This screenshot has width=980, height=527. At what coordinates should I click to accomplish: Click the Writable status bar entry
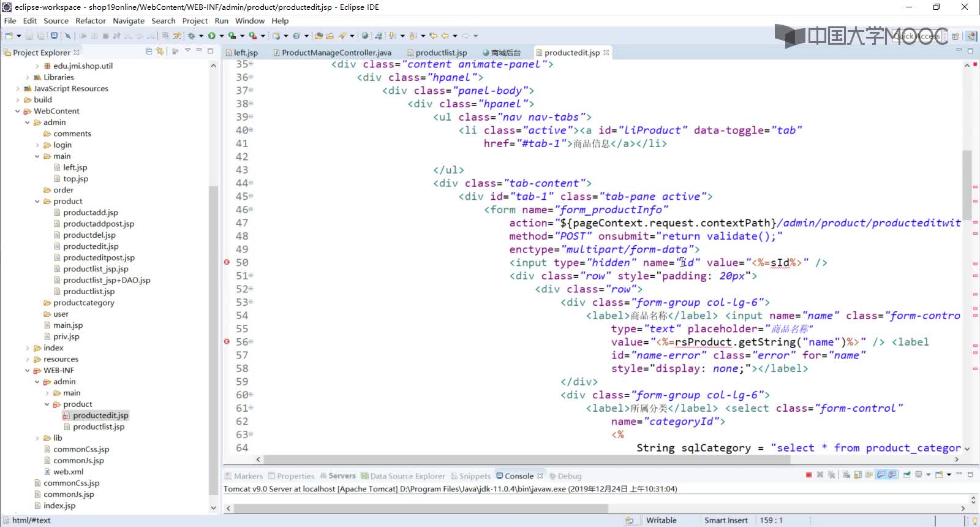[x=661, y=520]
